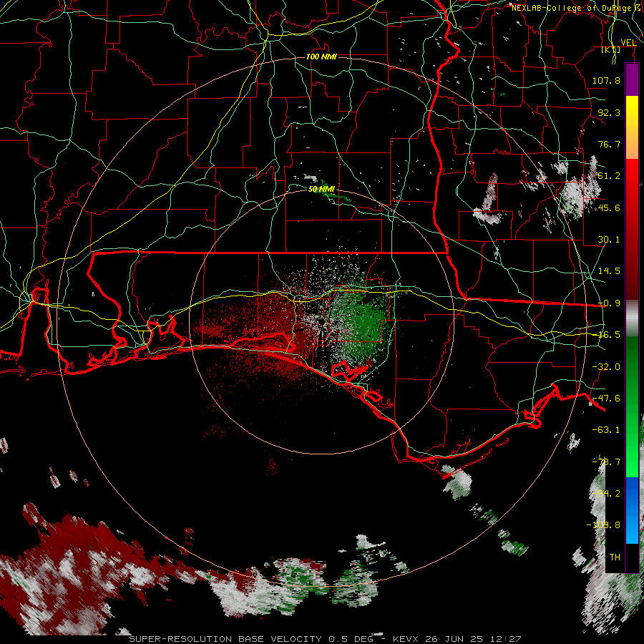Pick the blue segment of the velocity scale
The image size is (644, 644).
(632, 510)
